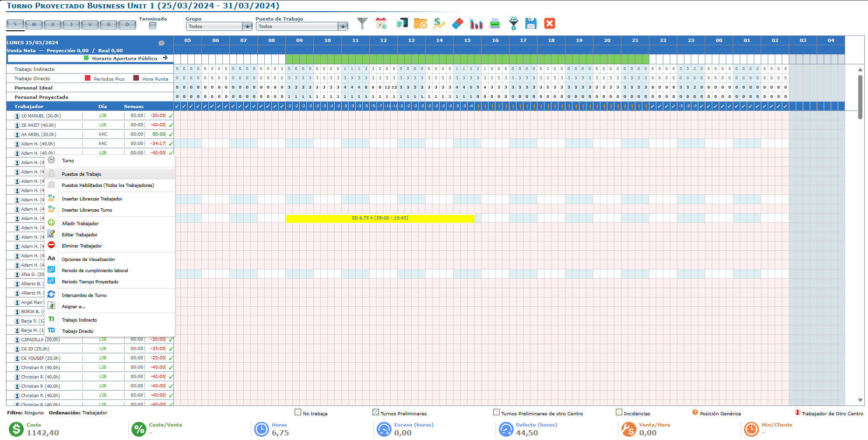Choose Insertar Libranzas Trabajador
Screen dimensions: 868x440
click(x=110, y=199)
